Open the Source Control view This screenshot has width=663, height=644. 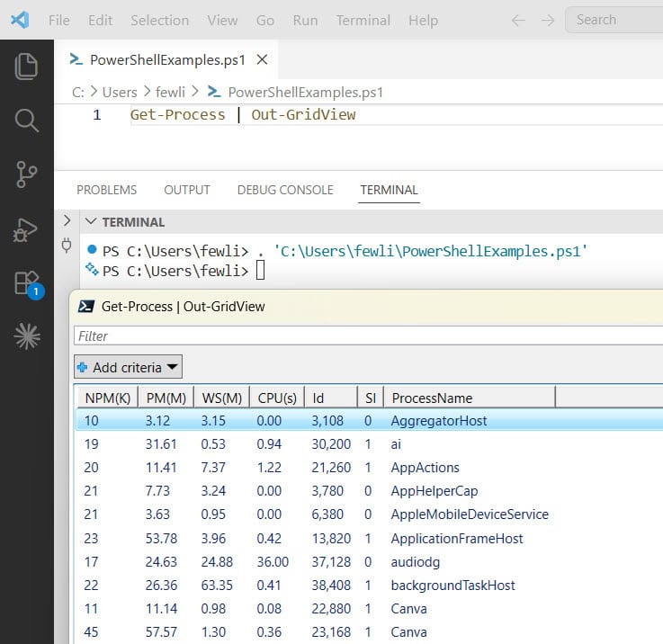point(26,174)
